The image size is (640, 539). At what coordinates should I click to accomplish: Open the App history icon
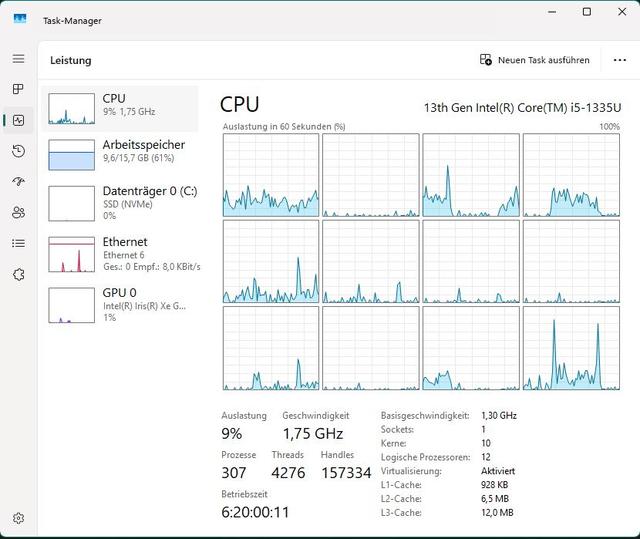click(x=18, y=151)
